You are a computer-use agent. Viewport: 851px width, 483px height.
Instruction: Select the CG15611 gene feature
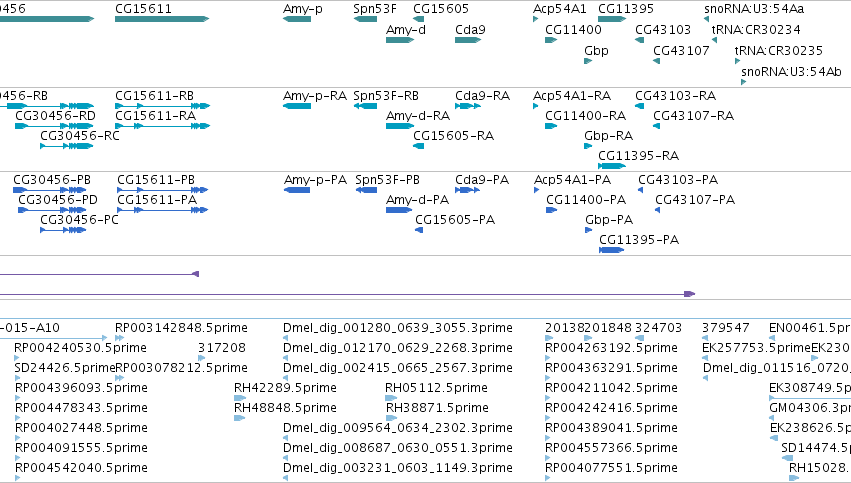pyautogui.click(x=162, y=19)
